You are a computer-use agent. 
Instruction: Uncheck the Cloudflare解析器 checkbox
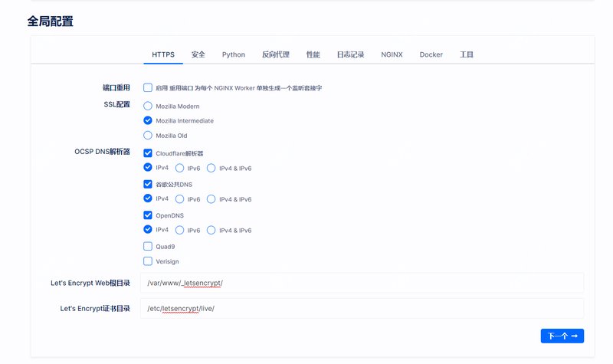click(x=148, y=153)
